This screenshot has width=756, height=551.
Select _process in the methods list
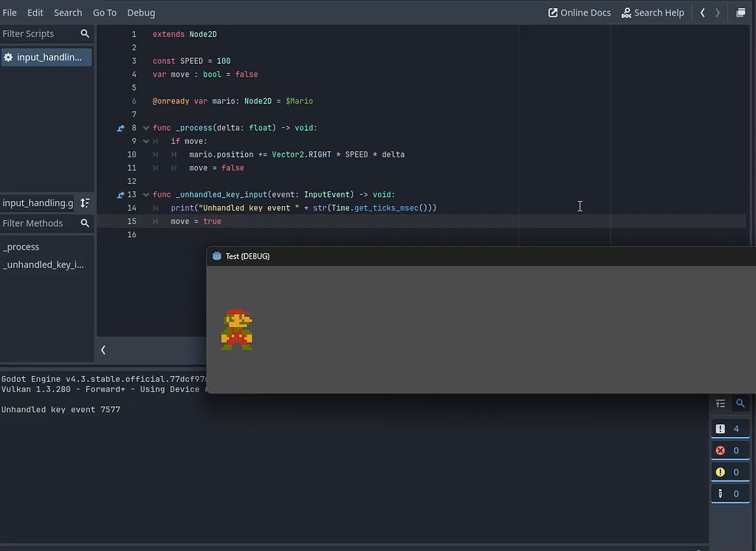click(x=21, y=247)
